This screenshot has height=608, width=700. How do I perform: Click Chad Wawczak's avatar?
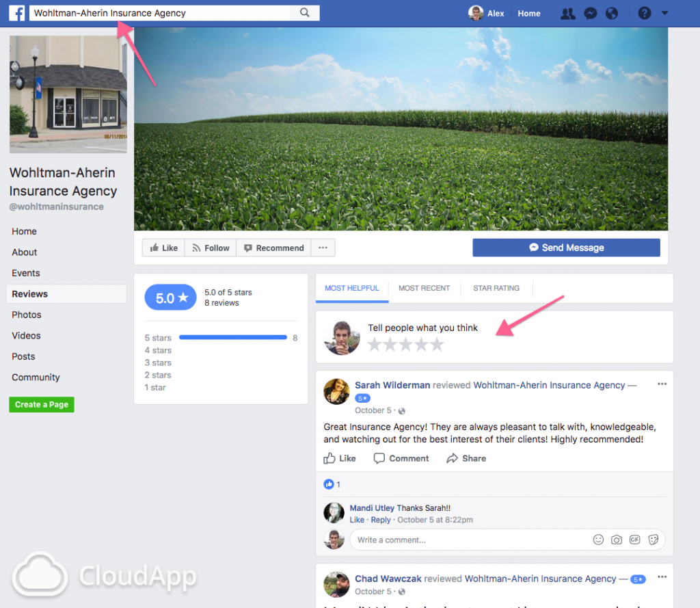[x=336, y=584]
